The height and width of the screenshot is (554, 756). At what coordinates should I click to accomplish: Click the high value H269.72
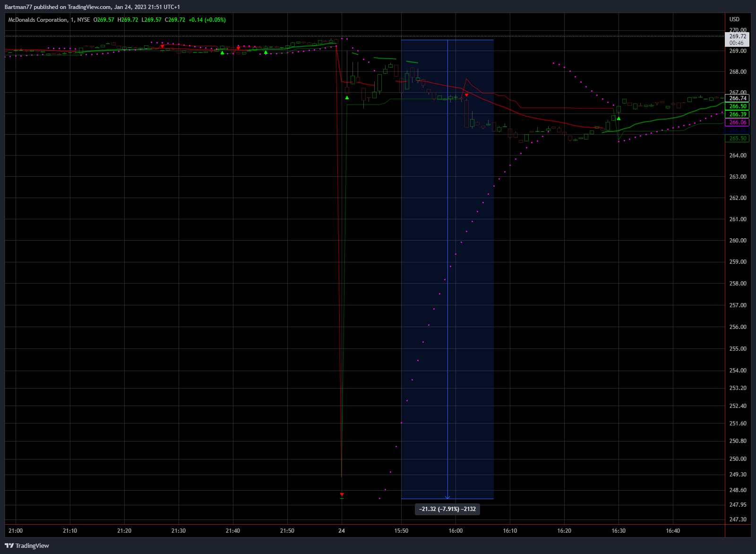click(x=128, y=20)
